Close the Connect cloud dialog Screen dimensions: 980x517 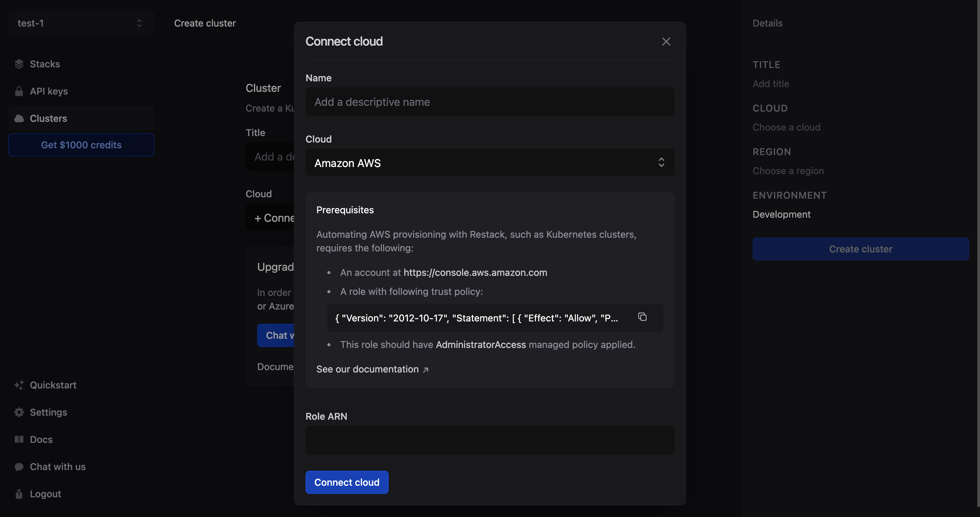[x=666, y=41]
